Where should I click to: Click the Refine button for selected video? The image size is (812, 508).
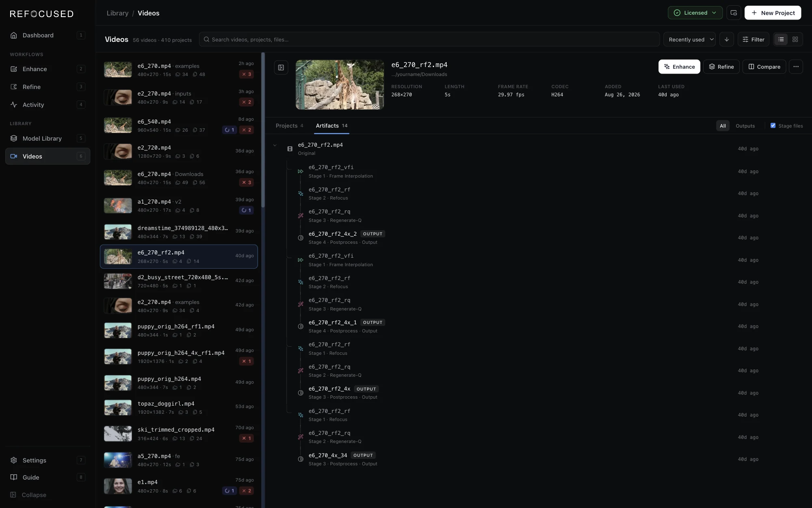[721, 67]
